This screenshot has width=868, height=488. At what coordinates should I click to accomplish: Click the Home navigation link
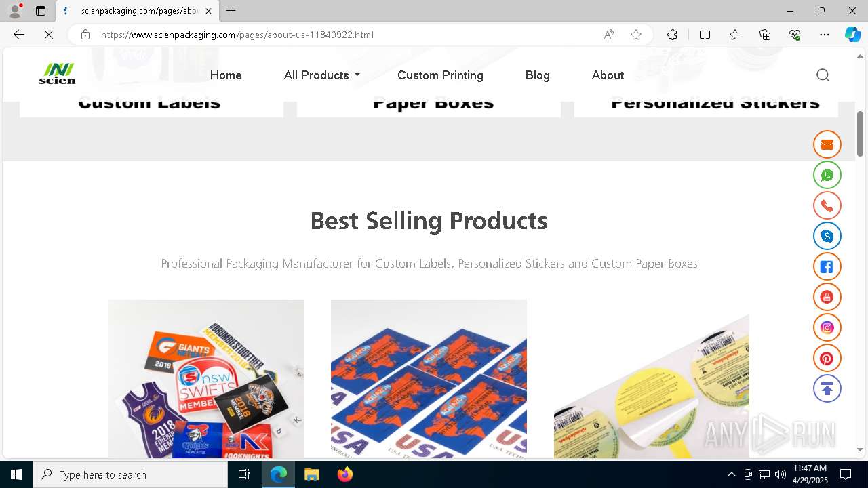[226, 75]
